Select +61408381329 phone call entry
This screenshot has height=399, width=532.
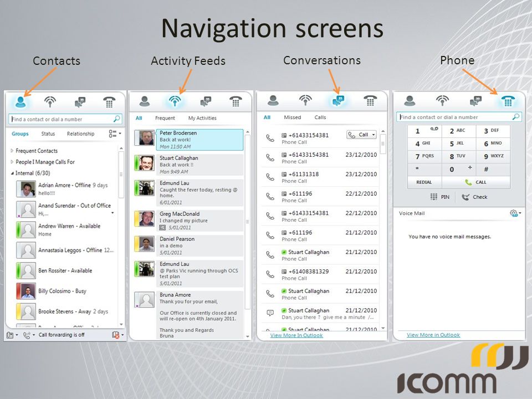pos(320,274)
